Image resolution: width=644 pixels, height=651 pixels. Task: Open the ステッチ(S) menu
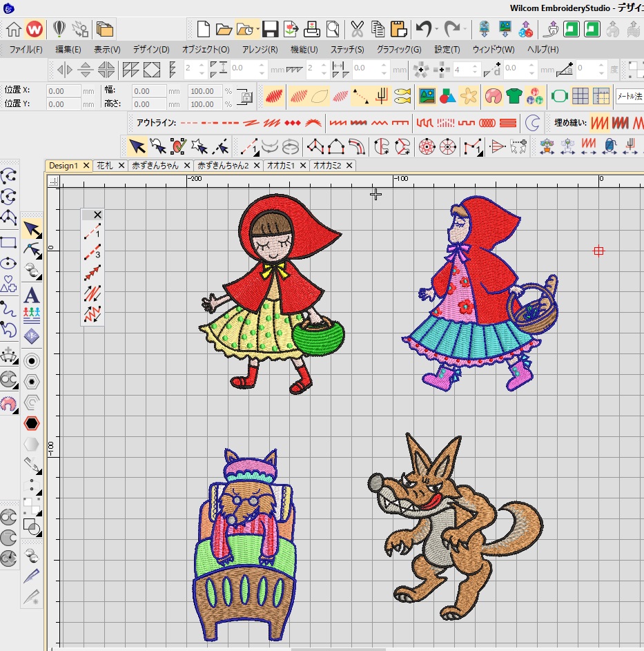tap(347, 50)
